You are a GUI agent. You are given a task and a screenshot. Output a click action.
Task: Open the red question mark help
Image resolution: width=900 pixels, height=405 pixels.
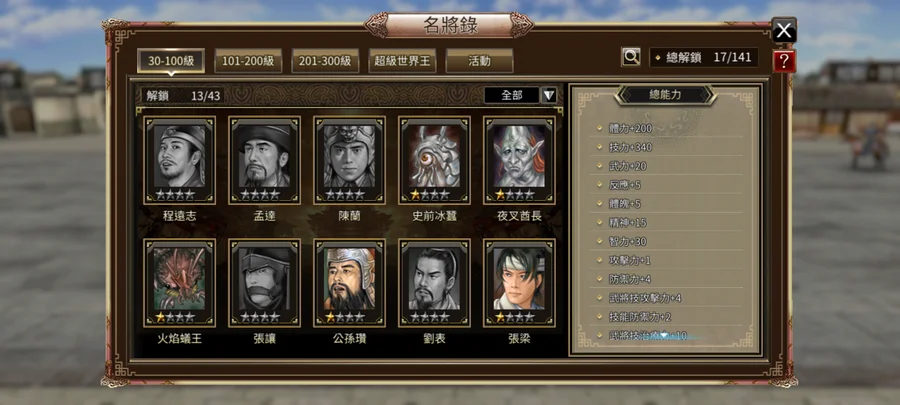tap(784, 61)
